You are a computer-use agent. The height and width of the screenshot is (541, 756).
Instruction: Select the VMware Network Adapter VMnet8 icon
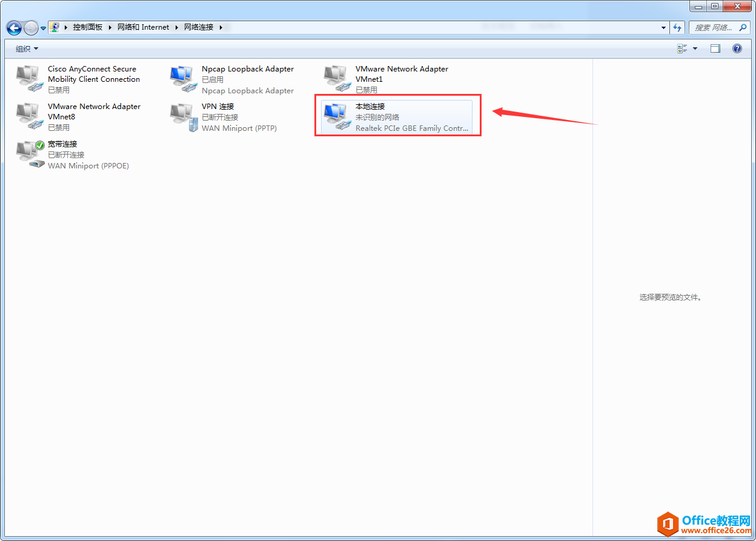click(29, 116)
